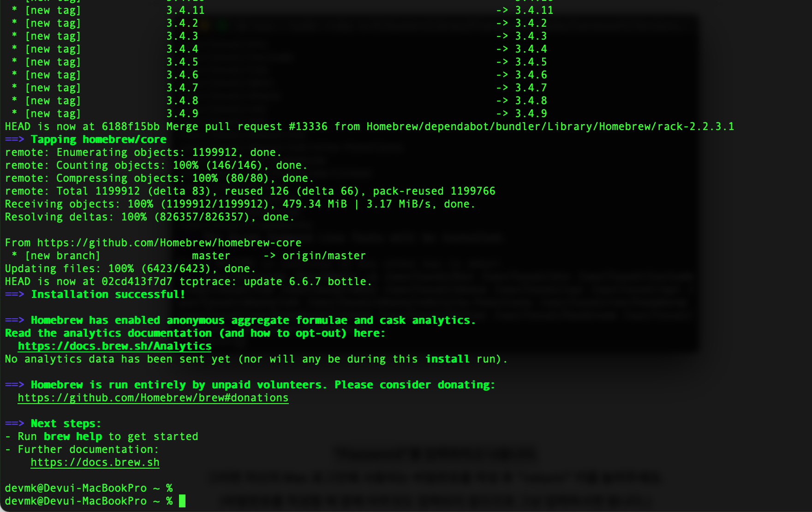Click the 'Read the analytics documentation' line
Screen dimensions: 812x512
point(195,333)
